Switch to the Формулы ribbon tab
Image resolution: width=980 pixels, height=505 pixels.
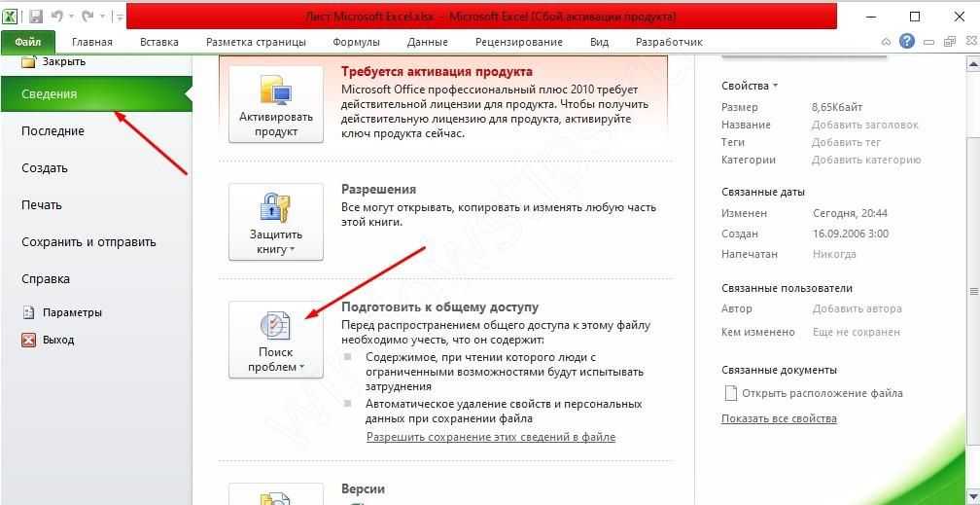pos(356,42)
